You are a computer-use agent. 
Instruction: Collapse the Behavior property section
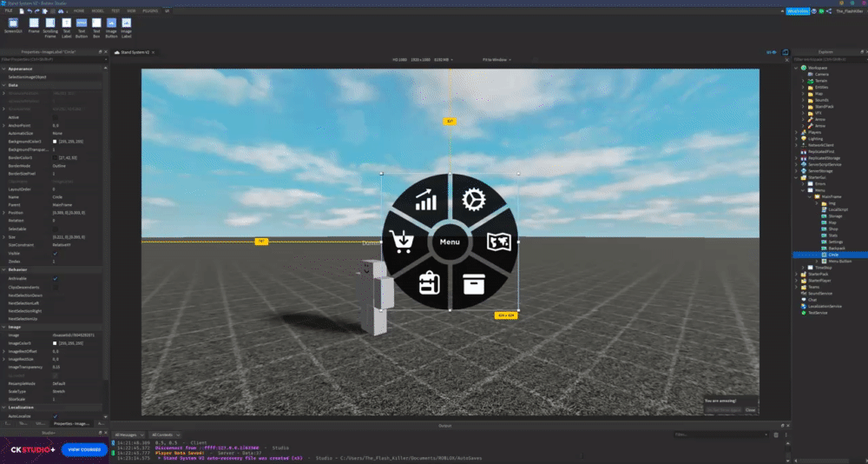[3, 269]
